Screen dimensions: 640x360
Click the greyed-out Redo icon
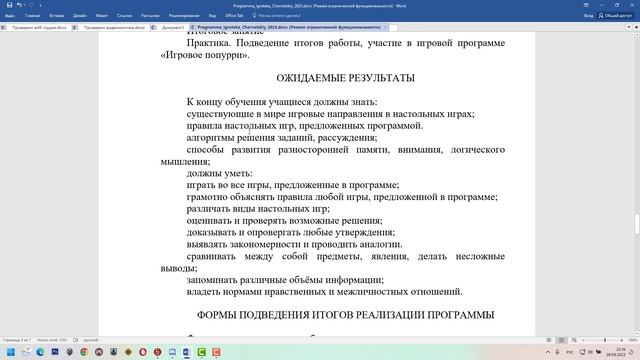click(x=31, y=5)
